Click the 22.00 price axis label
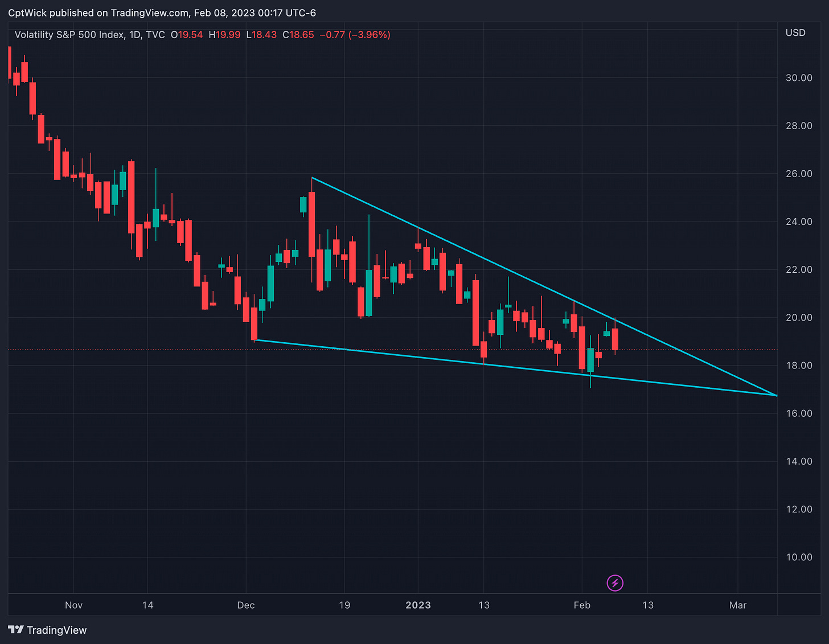The width and height of the screenshot is (829, 644). [x=799, y=269]
